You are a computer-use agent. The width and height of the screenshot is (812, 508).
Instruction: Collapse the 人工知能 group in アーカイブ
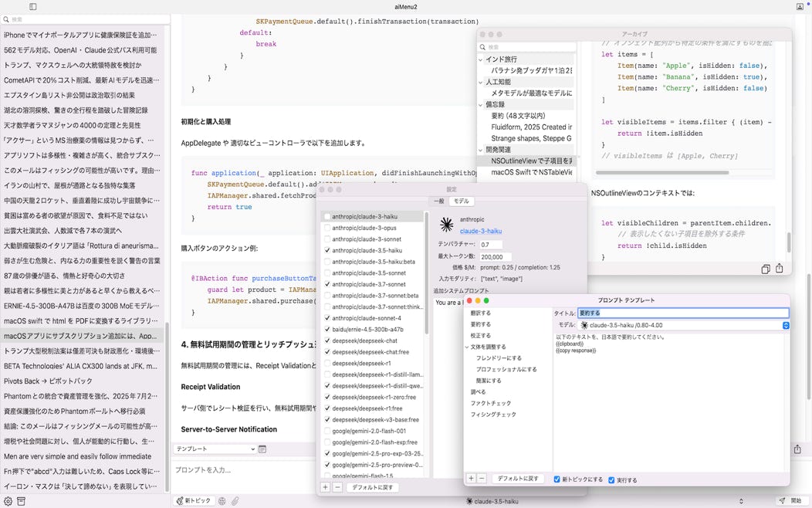[481, 82]
